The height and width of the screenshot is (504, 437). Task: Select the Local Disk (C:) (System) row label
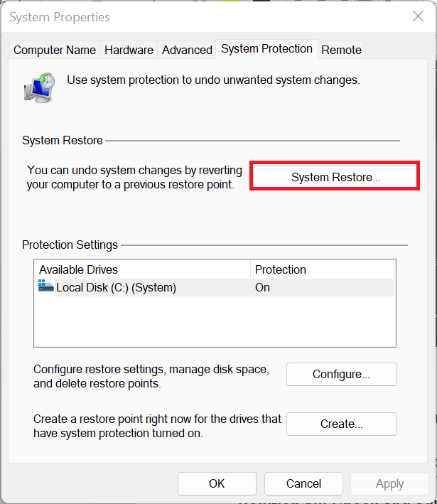[x=116, y=287]
